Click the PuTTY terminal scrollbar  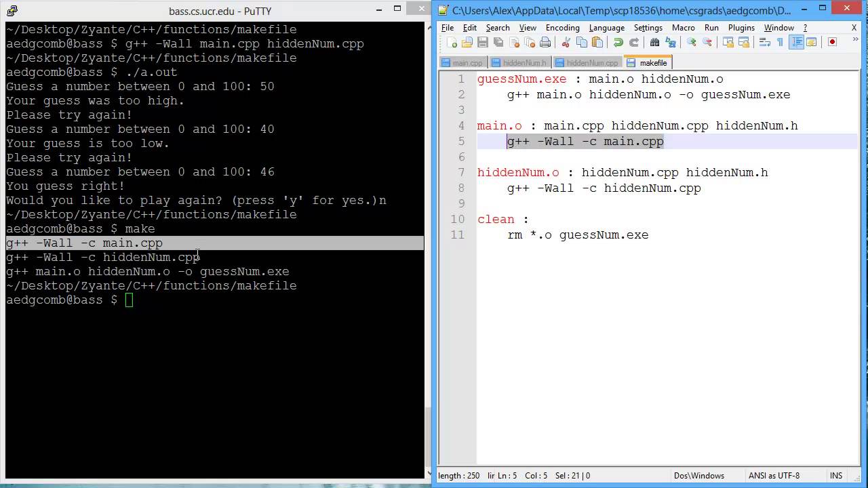point(427,249)
